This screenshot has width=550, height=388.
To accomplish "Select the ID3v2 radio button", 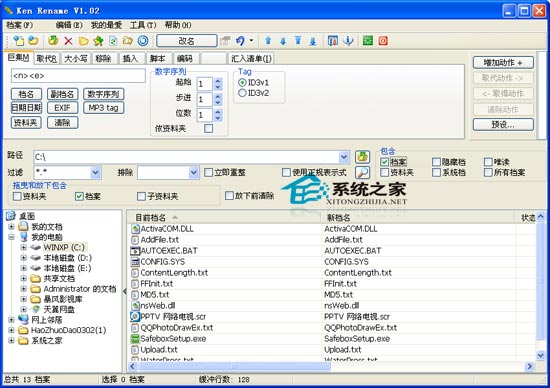I will (x=242, y=93).
